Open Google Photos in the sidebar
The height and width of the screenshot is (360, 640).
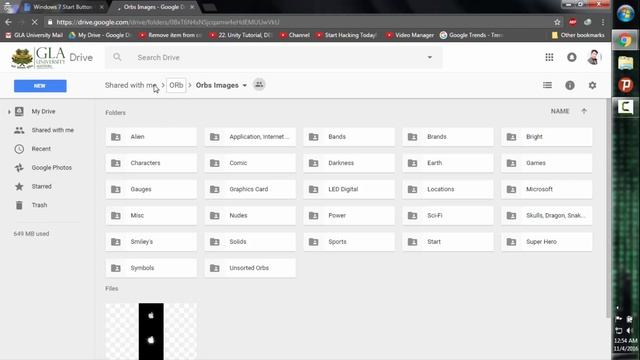click(43, 168)
